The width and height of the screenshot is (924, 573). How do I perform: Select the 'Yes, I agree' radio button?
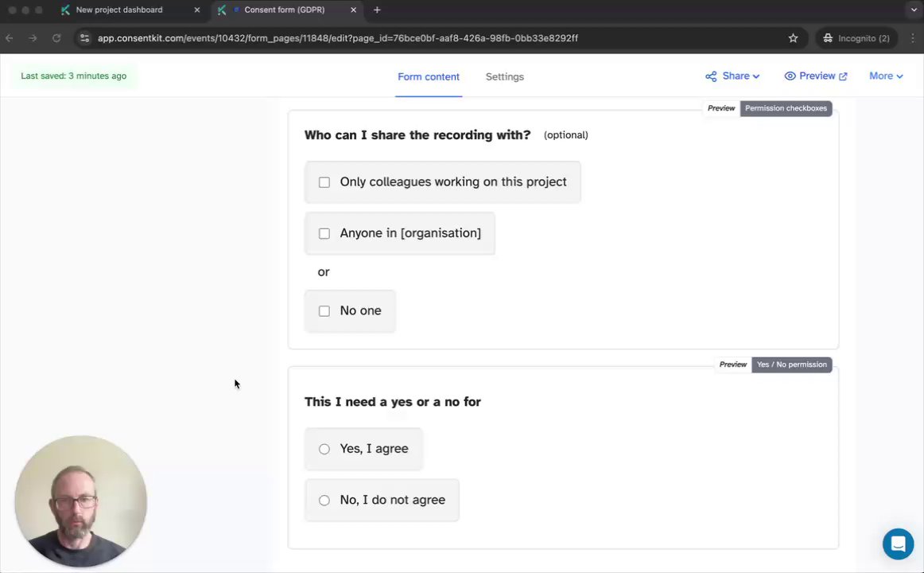click(x=324, y=449)
